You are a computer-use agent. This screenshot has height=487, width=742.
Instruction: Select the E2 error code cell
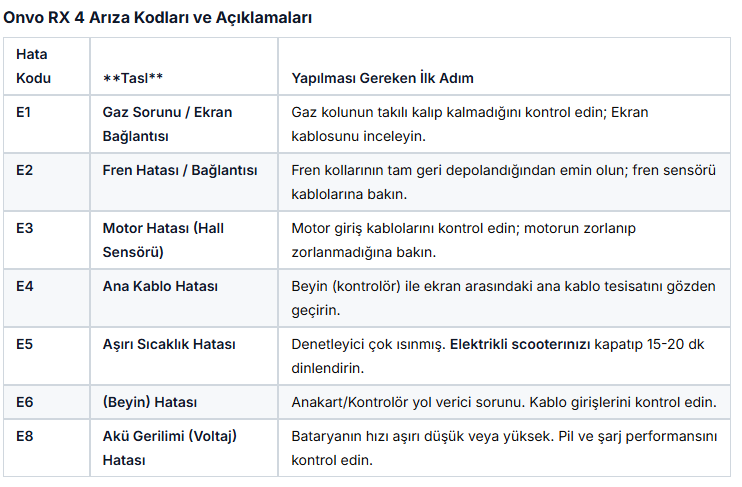[x=25, y=170]
